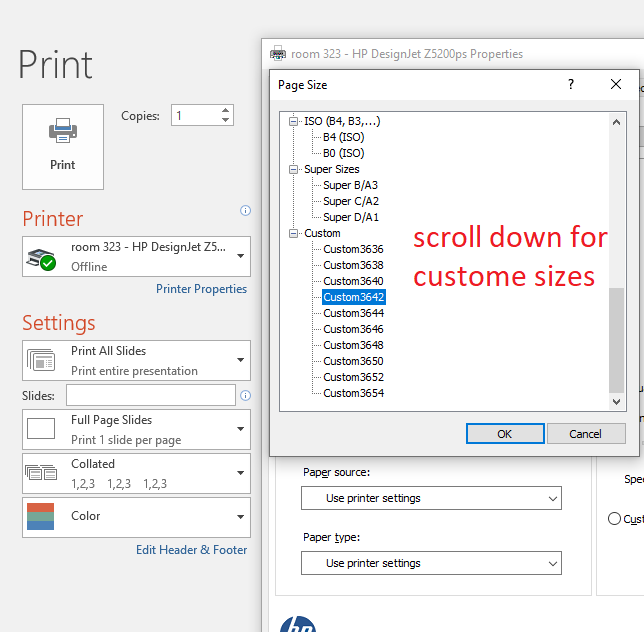
Task: Open Printer Properties link
Action: pos(201,289)
